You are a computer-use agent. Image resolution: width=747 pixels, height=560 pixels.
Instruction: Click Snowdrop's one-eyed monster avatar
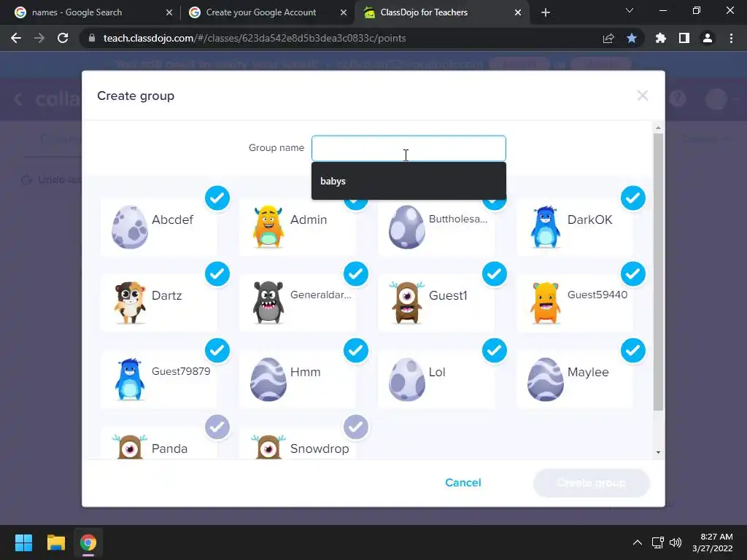268,447
